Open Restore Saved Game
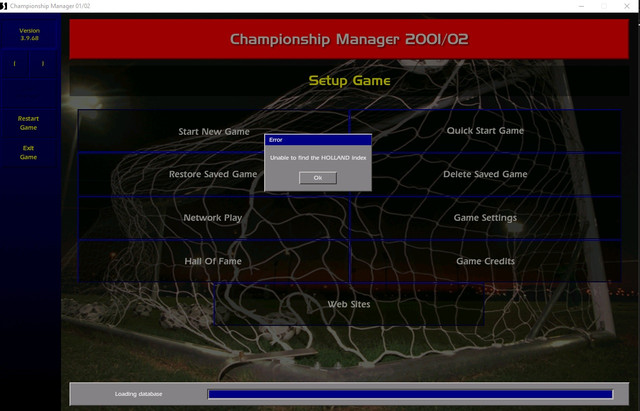The image size is (640, 411). [x=213, y=174]
